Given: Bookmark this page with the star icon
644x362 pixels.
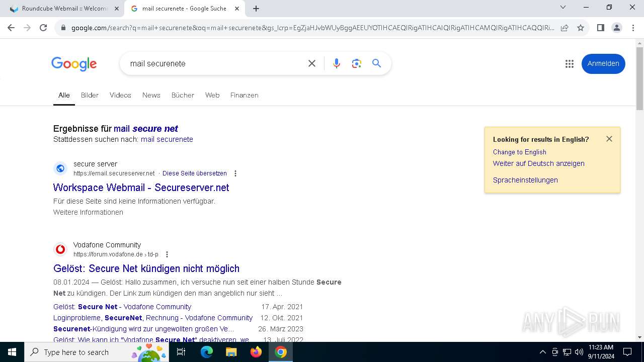Looking at the screenshot, I should [x=581, y=28].
